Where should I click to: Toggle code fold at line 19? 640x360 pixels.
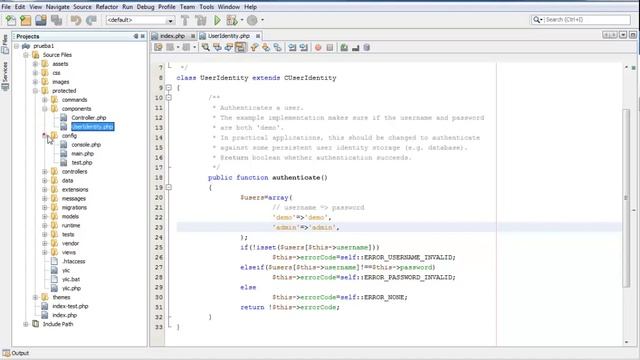[169, 187]
